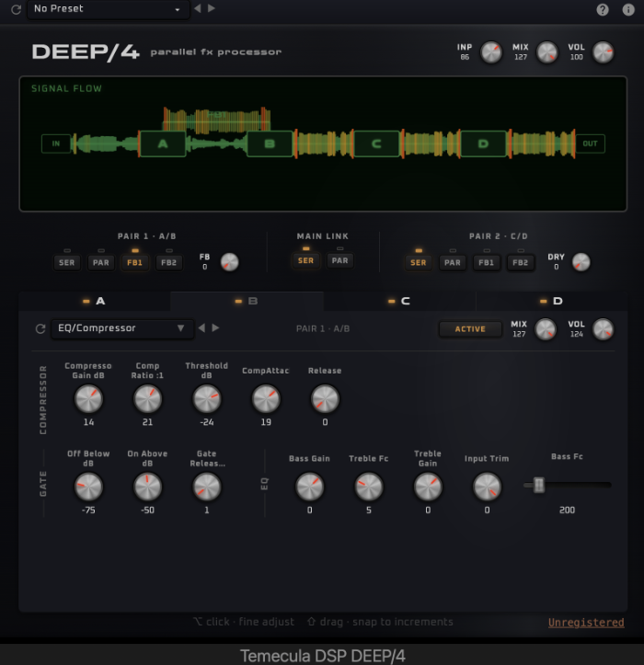Click the Treble Gain knob
The width and height of the screenshot is (644, 665).
[x=428, y=487]
